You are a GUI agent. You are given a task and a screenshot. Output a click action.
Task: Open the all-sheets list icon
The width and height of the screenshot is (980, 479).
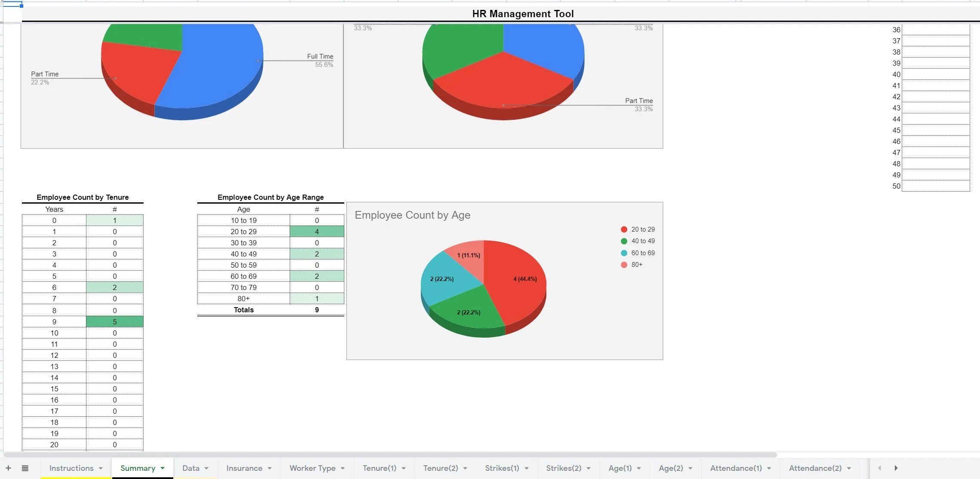point(25,468)
